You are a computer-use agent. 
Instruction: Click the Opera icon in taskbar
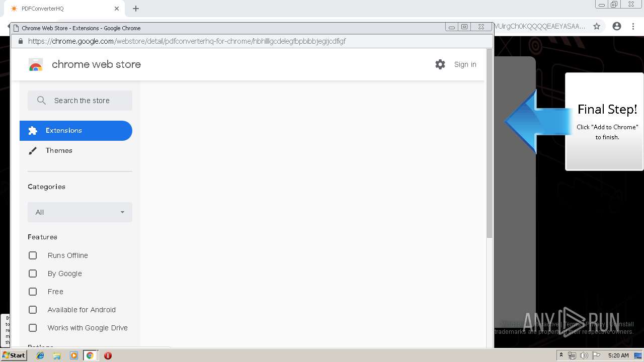point(108,355)
